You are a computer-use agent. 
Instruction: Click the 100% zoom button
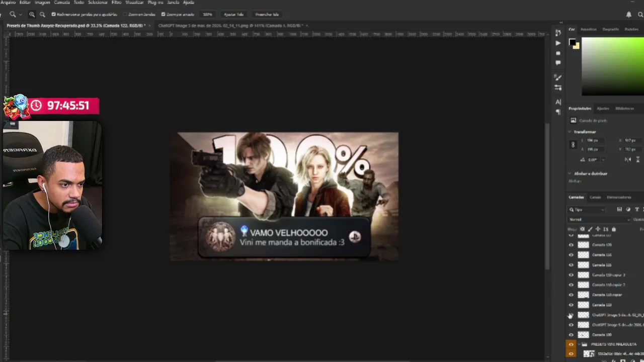point(207,15)
